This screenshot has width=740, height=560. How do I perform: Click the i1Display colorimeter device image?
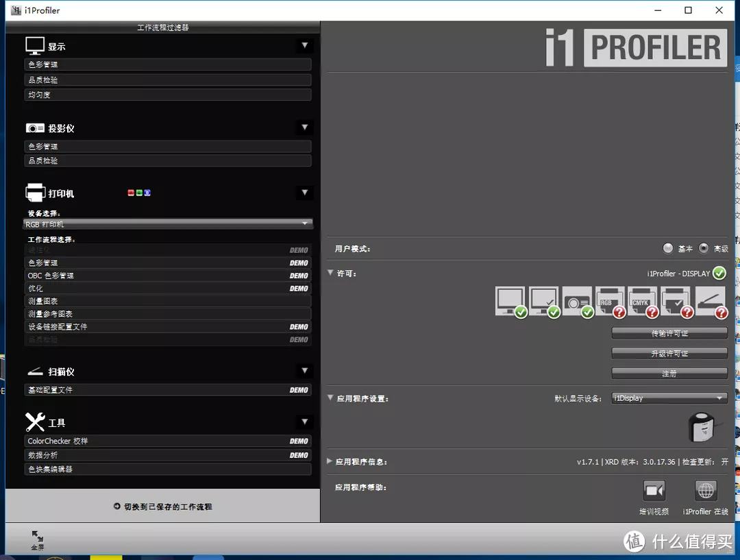(703, 426)
